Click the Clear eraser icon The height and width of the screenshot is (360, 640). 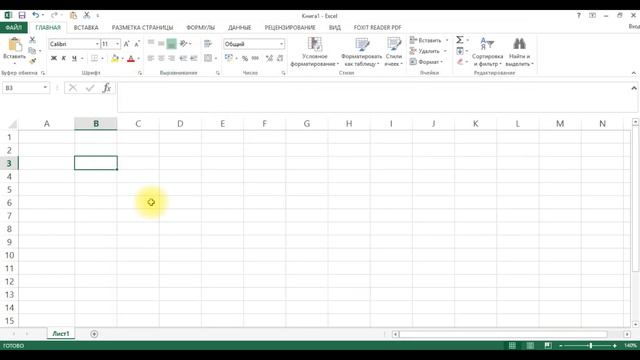click(x=460, y=62)
